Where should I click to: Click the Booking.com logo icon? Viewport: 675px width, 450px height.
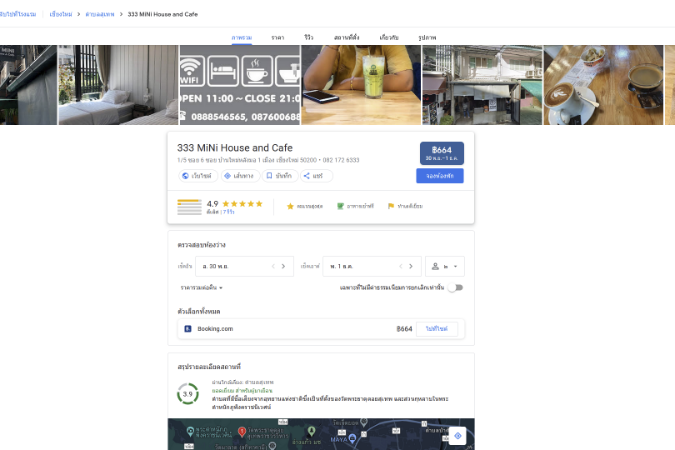click(188, 329)
